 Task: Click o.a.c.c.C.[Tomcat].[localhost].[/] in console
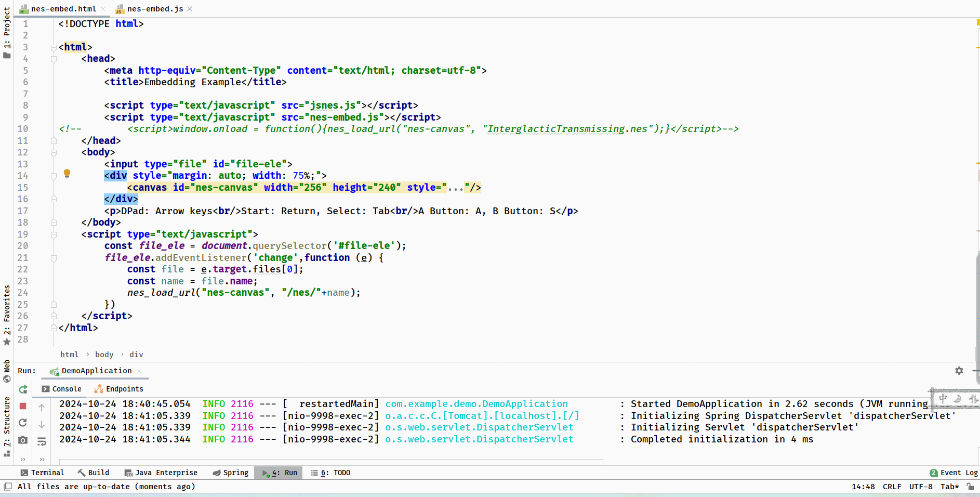tap(482, 416)
